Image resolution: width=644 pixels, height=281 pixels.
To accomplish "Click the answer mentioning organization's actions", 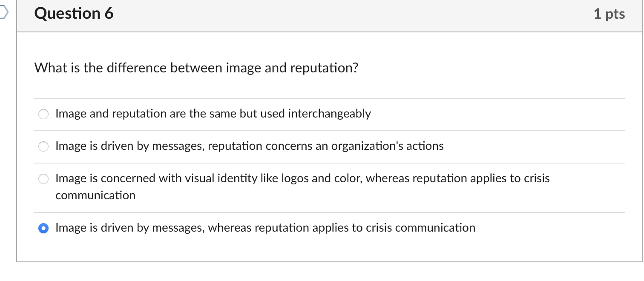I will point(249,146).
